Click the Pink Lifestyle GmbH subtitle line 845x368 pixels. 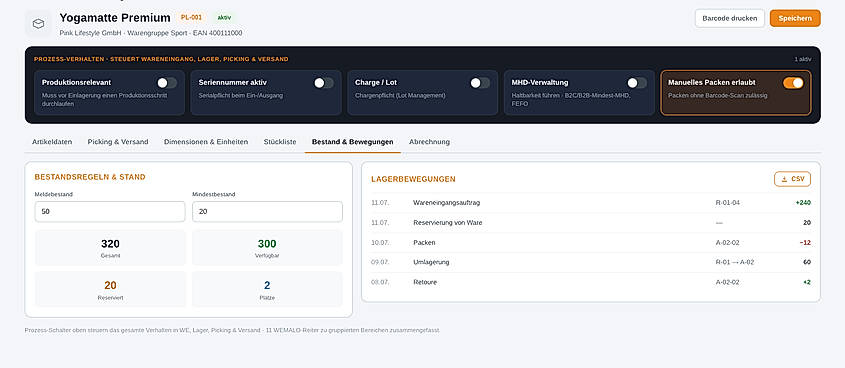click(151, 33)
